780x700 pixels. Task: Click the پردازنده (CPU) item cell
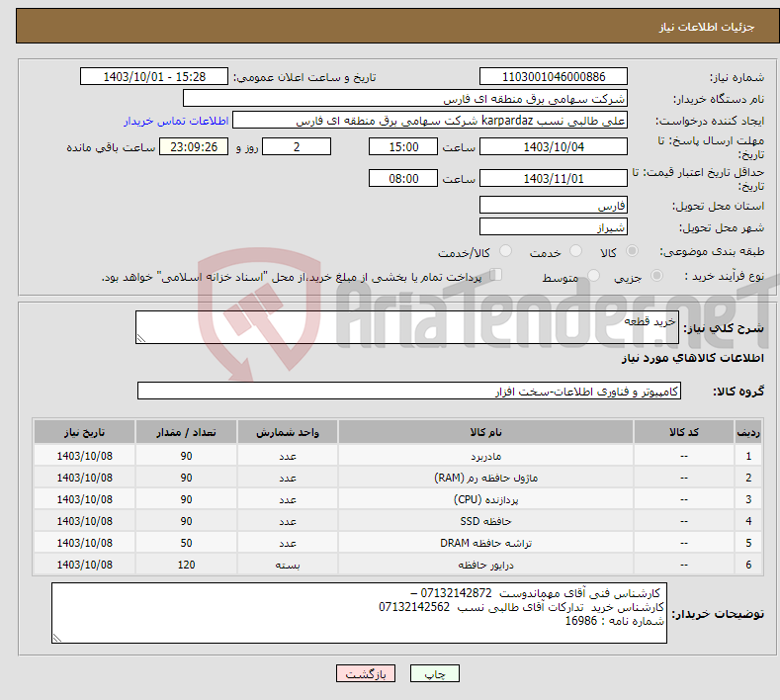pos(485,499)
